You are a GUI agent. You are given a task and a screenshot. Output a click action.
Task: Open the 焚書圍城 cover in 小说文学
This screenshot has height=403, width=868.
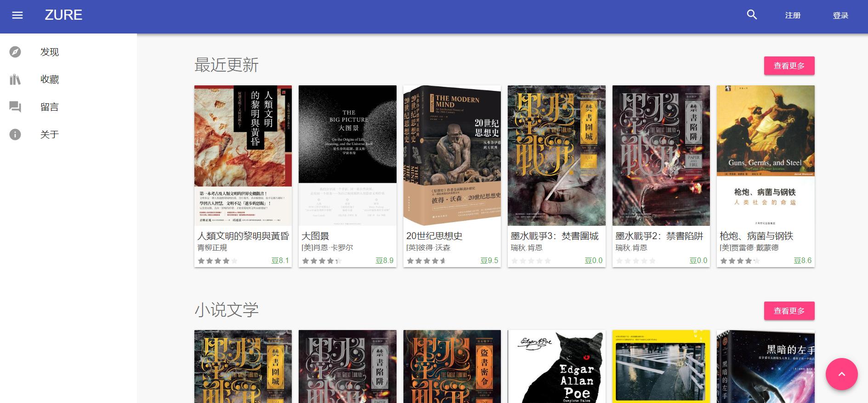pos(243,366)
